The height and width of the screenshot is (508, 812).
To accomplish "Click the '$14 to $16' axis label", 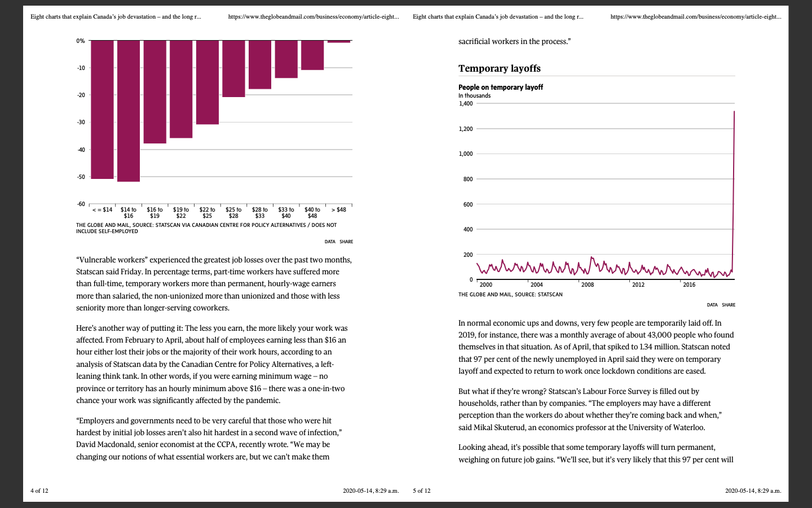I will coord(129,213).
